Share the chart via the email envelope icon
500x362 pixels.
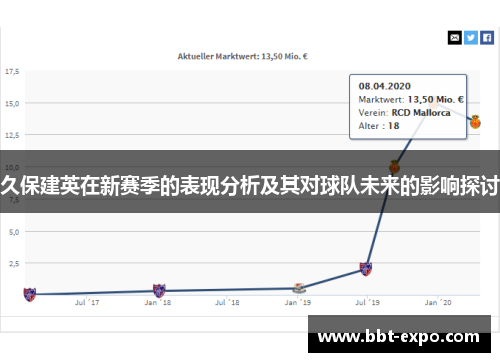[x=455, y=38]
